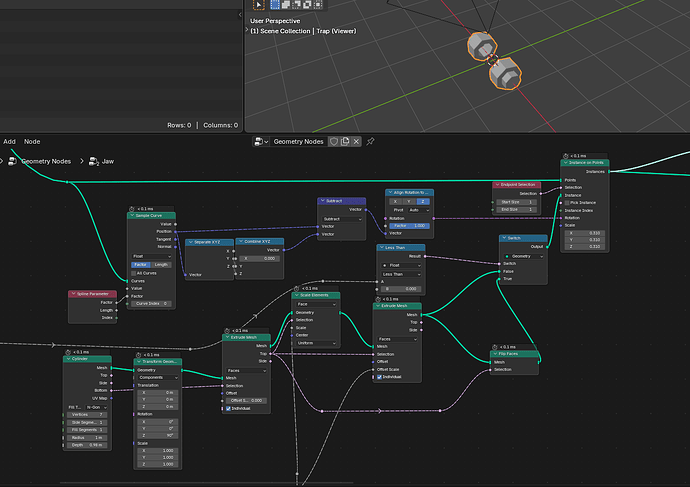The width and height of the screenshot is (690, 487).
Task: Click Less Than B value field
Action: [401, 289]
